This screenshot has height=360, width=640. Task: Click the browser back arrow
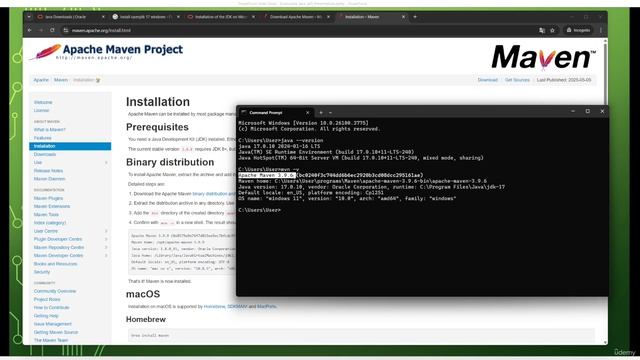pos(29,30)
